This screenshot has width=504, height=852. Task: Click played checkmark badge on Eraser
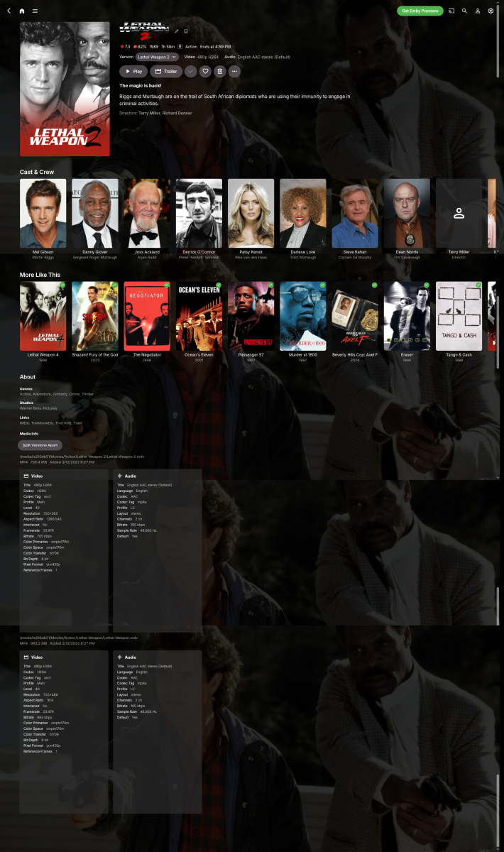[x=426, y=285]
